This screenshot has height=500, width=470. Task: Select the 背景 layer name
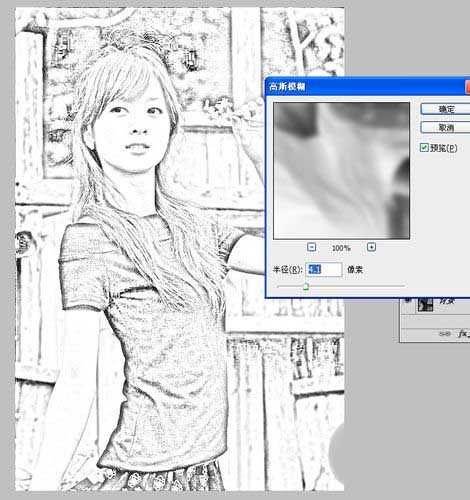coord(447,301)
